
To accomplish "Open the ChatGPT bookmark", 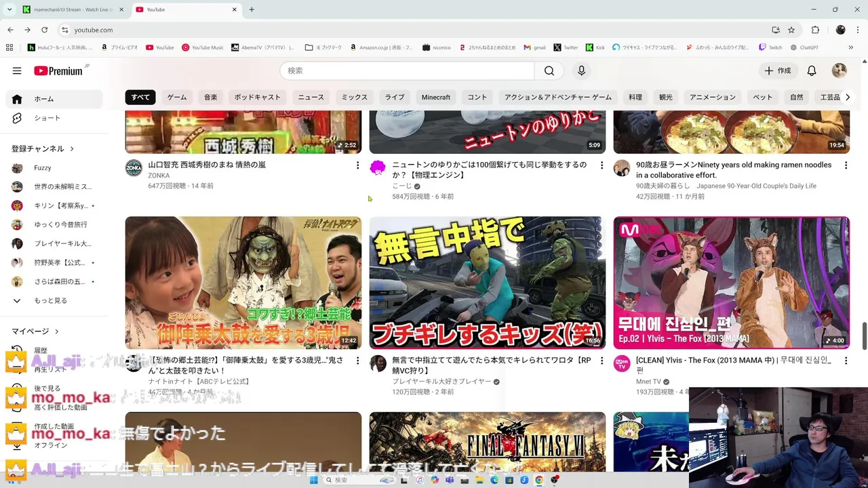I will click(x=804, y=47).
